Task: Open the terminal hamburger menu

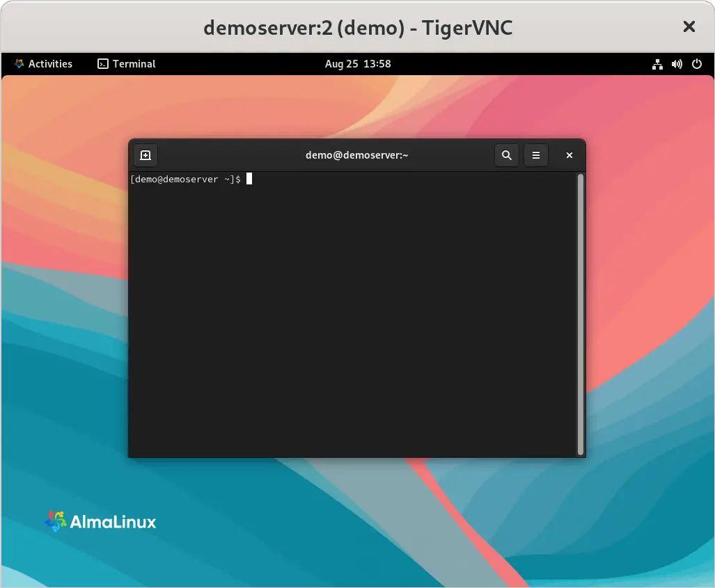Action: tap(536, 155)
